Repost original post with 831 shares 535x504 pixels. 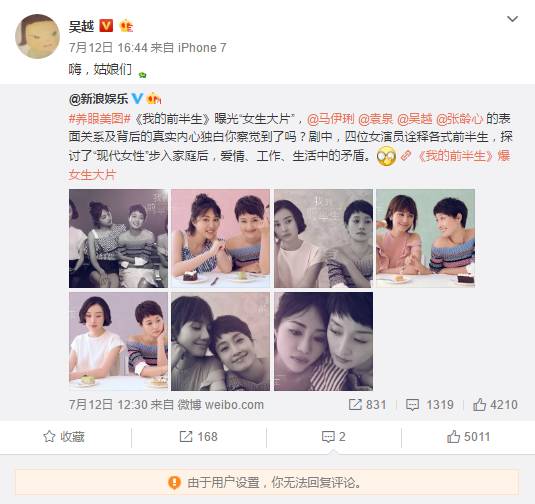367,405
